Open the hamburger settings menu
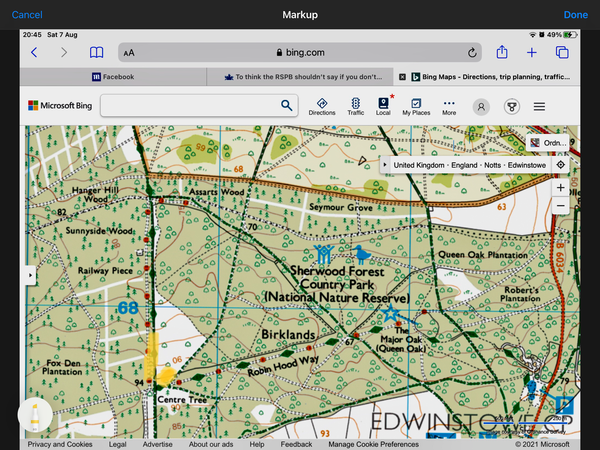600x450 pixels. [539, 106]
